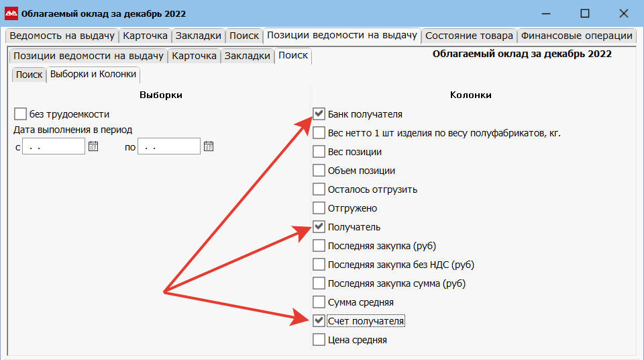Screen dimensions: 644x360
Task: Uncheck 'Получатель' column checkbox
Action: point(319,227)
